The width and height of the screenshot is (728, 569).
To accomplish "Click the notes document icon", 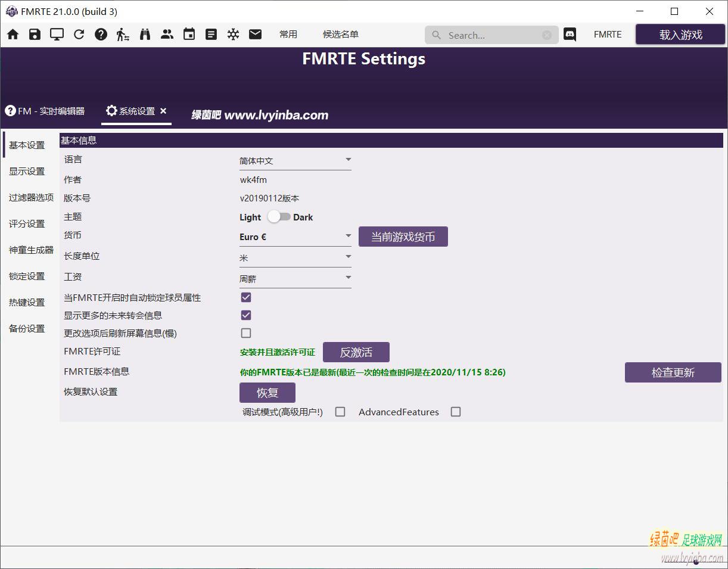I will click(x=211, y=35).
